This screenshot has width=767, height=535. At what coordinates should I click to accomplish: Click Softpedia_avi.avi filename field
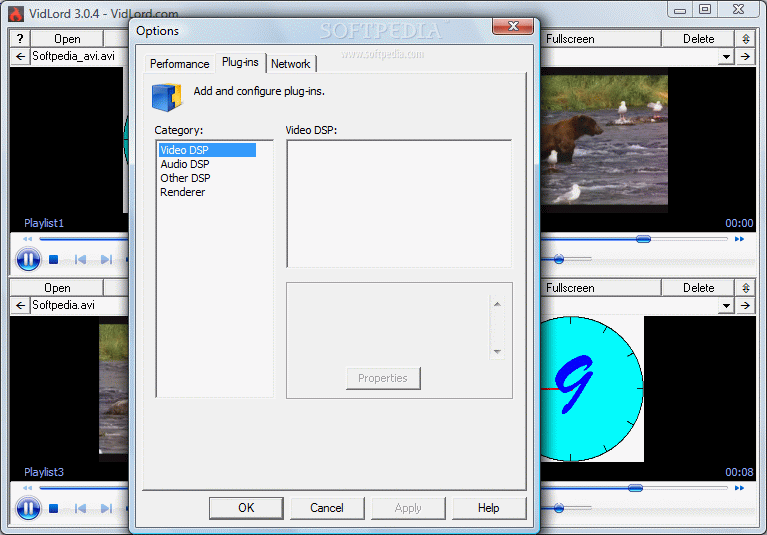coord(79,57)
